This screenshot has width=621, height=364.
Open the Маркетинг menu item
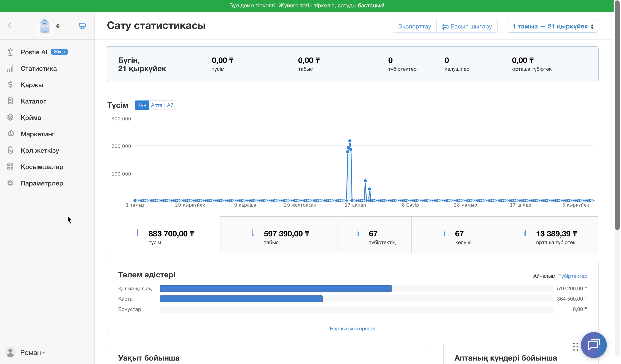[38, 134]
